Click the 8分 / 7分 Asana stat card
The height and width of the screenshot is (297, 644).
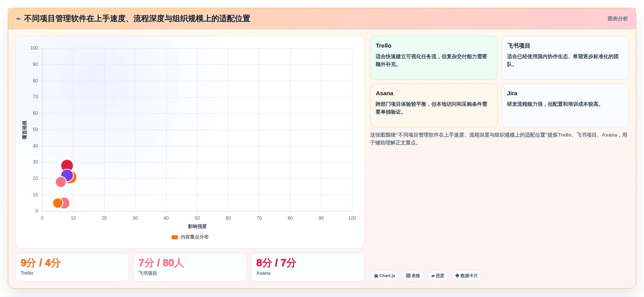308,267
